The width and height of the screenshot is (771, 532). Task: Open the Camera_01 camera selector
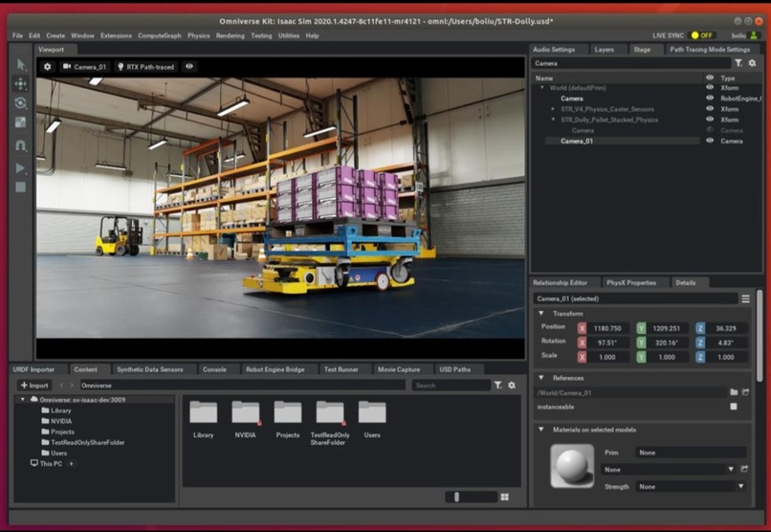[84, 66]
